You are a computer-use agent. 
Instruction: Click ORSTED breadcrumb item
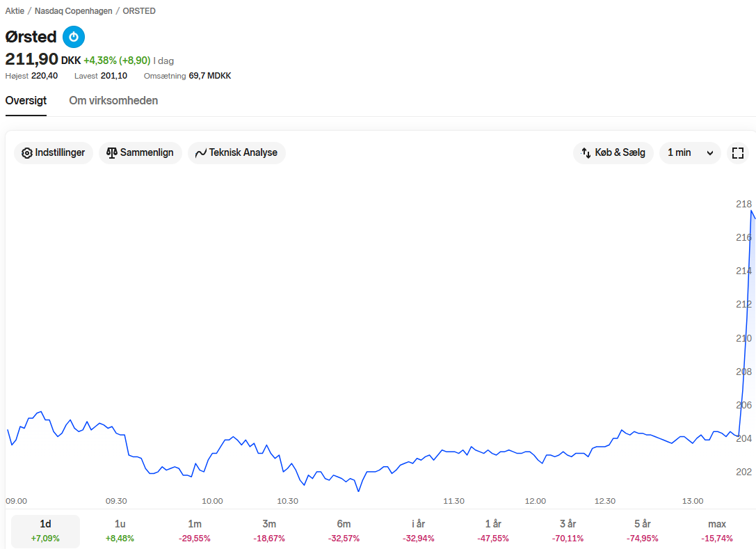pos(139,11)
